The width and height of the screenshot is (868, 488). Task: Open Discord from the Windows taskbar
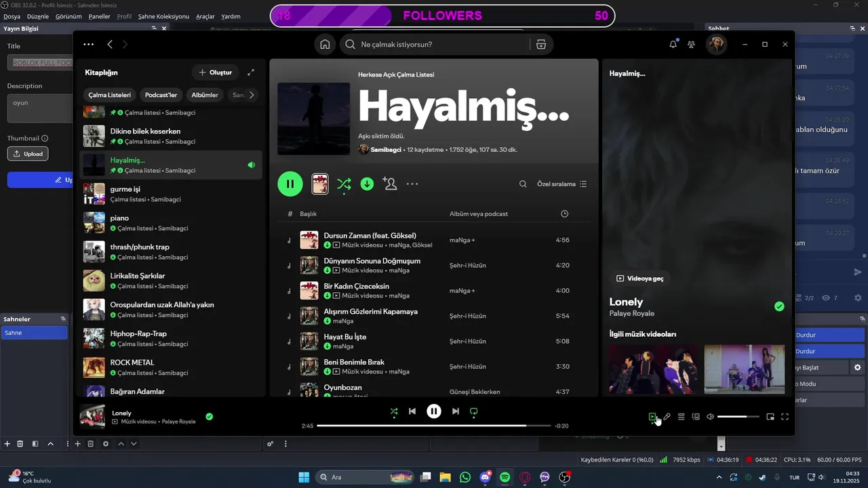485,477
